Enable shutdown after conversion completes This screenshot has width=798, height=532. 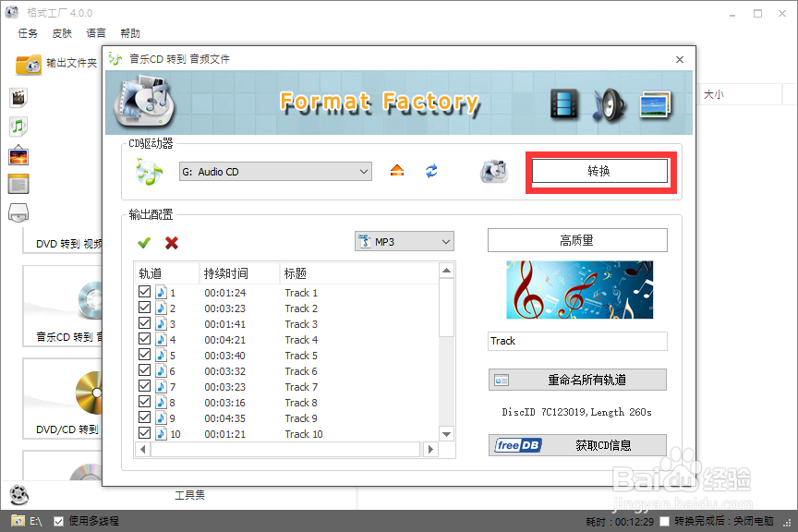pyautogui.click(x=663, y=521)
